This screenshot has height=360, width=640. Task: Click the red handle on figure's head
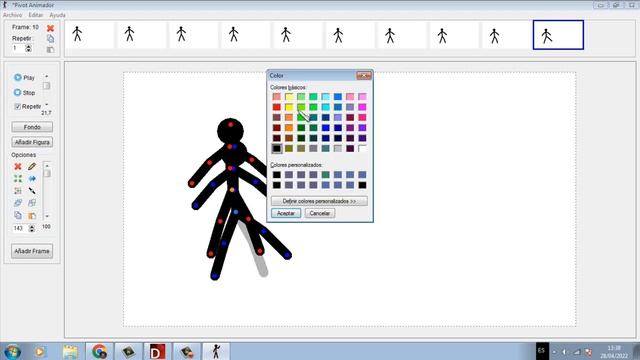(231, 124)
